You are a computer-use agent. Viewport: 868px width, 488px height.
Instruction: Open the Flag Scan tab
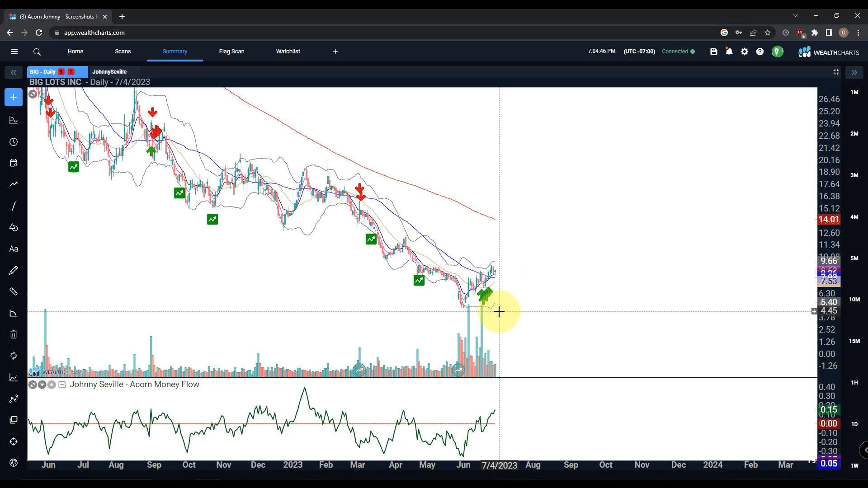[x=232, y=52]
